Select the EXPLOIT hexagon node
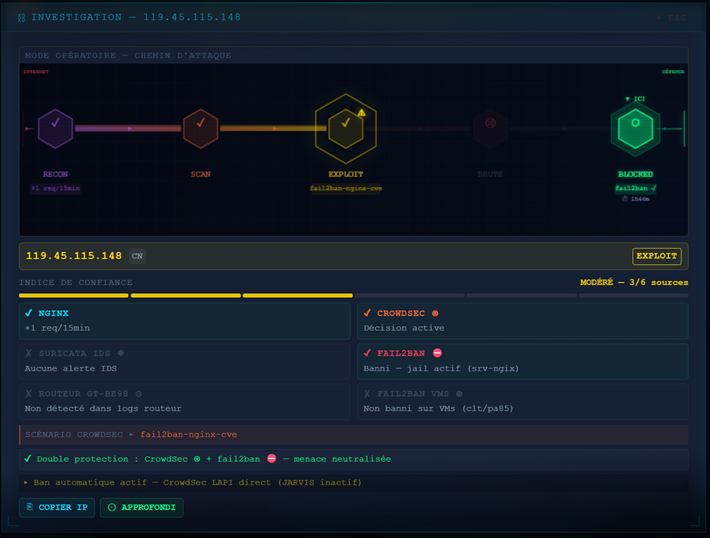 click(x=346, y=129)
